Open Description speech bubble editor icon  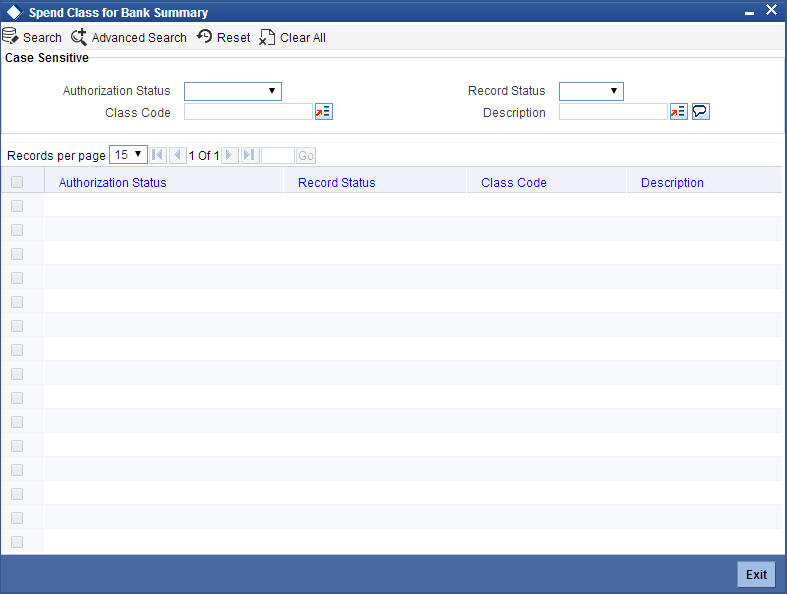pyautogui.click(x=701, y=111)
